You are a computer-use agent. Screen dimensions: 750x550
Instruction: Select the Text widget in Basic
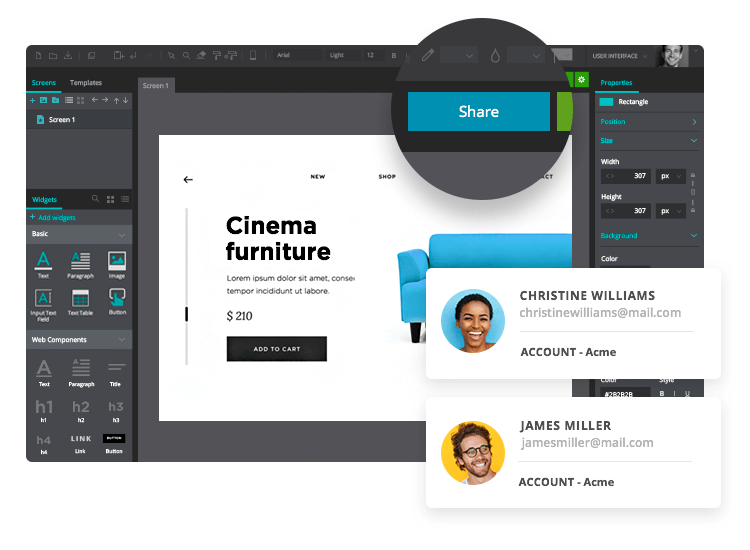44,265
